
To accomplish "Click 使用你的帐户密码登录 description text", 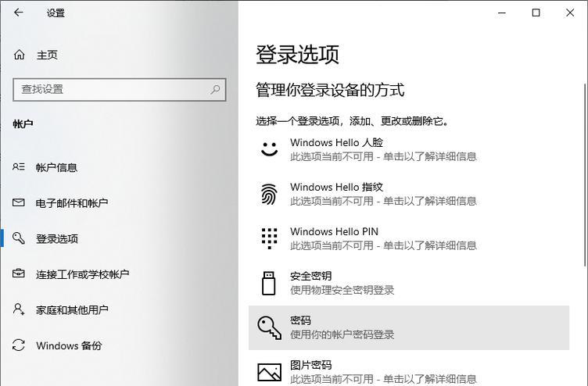I will (x=342, y=334).
